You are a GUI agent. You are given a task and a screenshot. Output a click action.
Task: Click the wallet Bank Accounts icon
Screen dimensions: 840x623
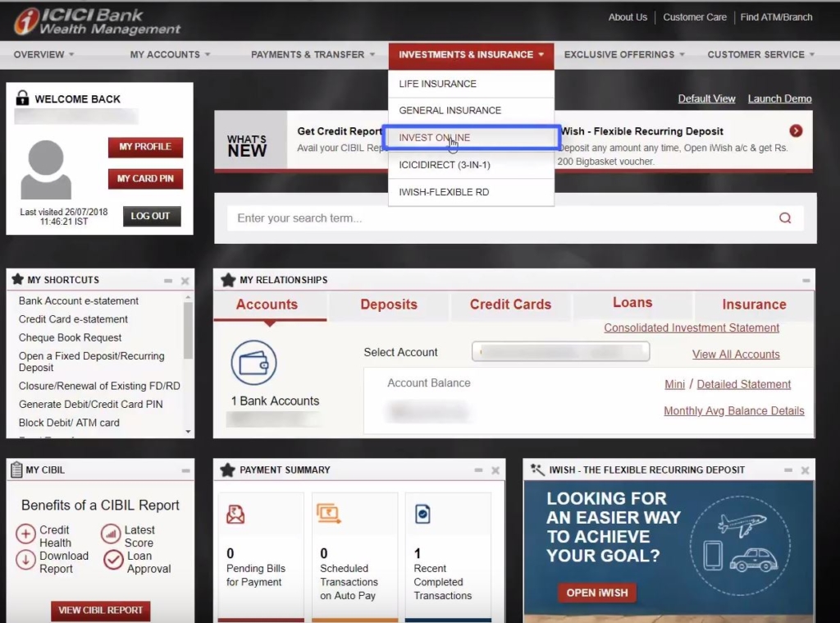(254, 363)
